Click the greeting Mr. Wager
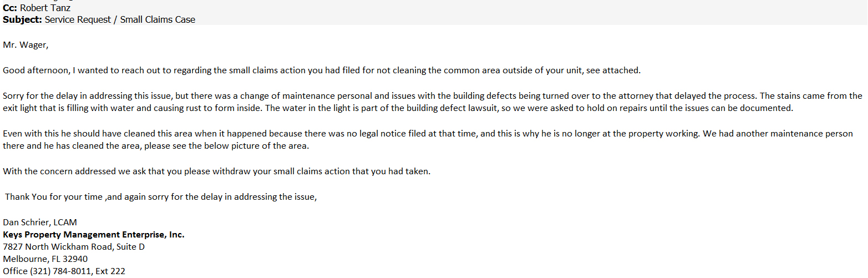Image resolution: width=868 pixels, height=278 pixels. pyautogui.click(x=26, y=45)
